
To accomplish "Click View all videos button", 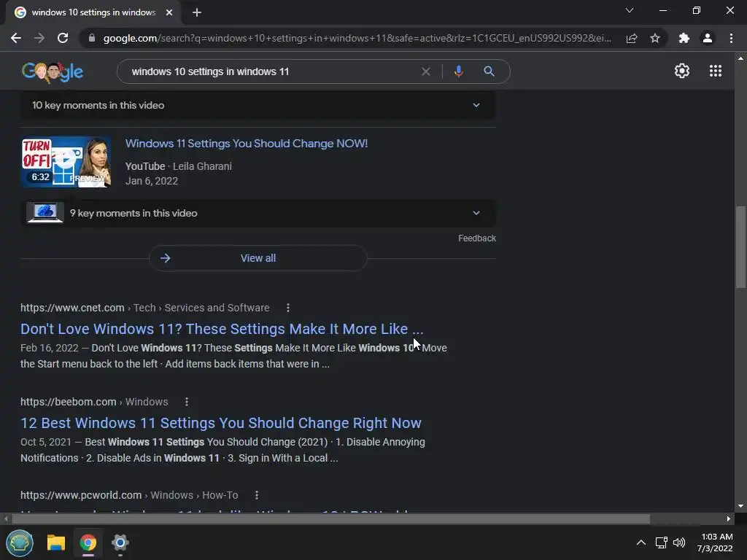I will click(x=258, y=258).
